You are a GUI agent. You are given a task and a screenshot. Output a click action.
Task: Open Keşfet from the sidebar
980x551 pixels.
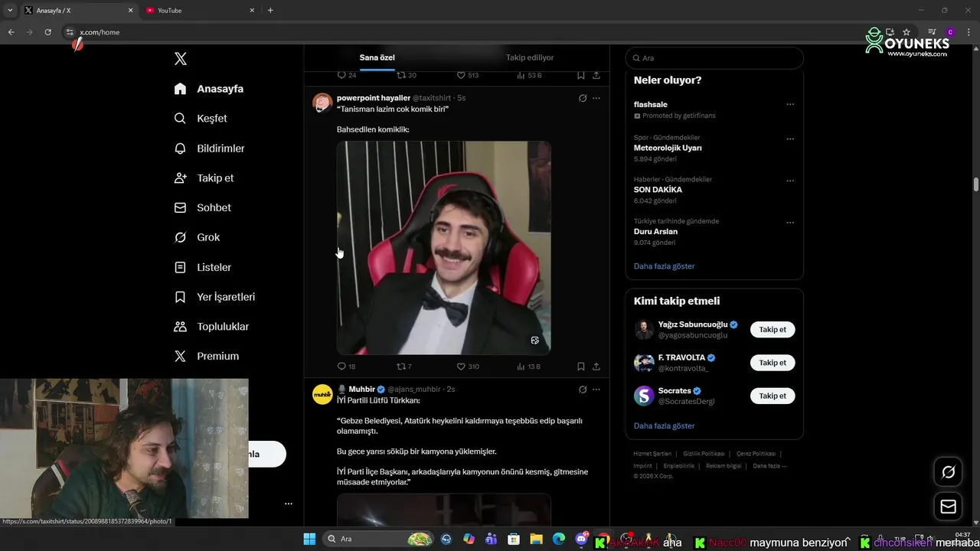tap(201, 119)
